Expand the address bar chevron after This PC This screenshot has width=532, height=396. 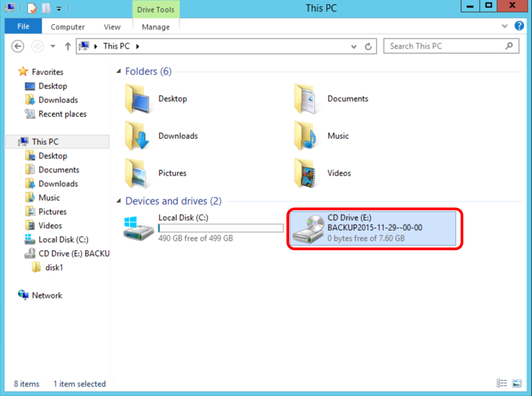(138, 46)
